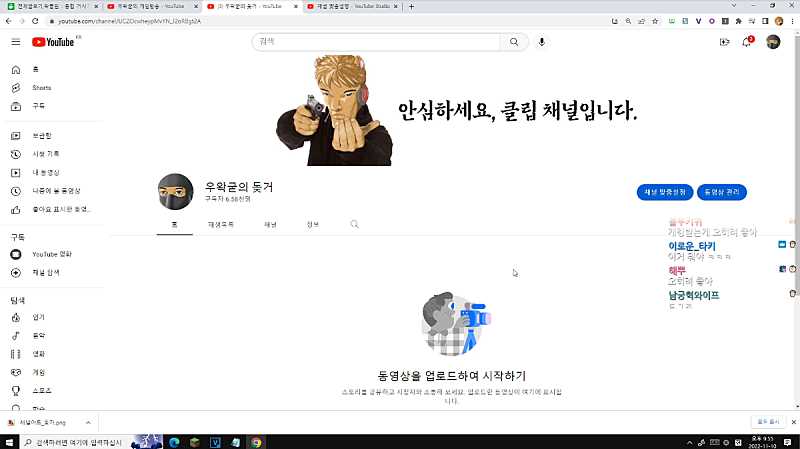
Task: Click the channel profile avatar
Action: pyautogui.click(x=176, y=192)
